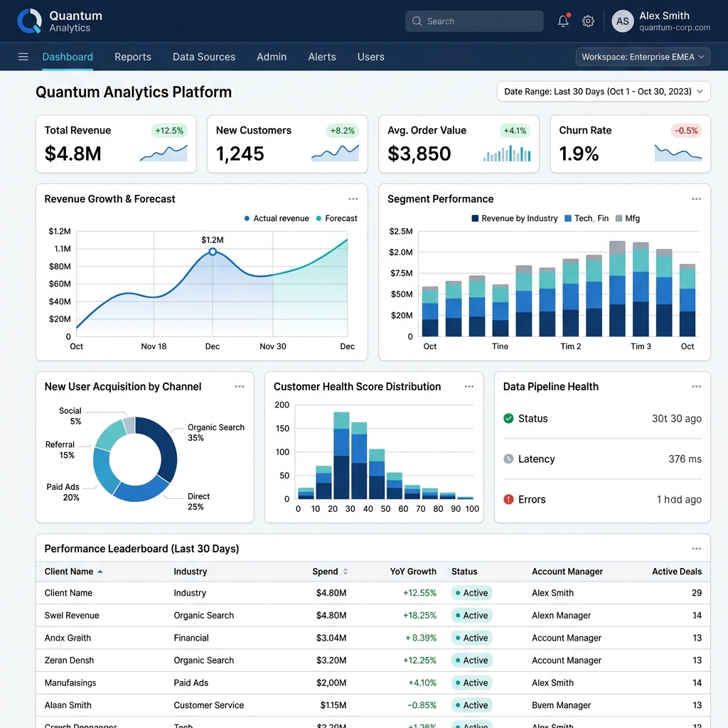Toggle the Mfg legend item
Image resolution: width=728 pixels, height=728 pixels.
click(x=627, y=218)
